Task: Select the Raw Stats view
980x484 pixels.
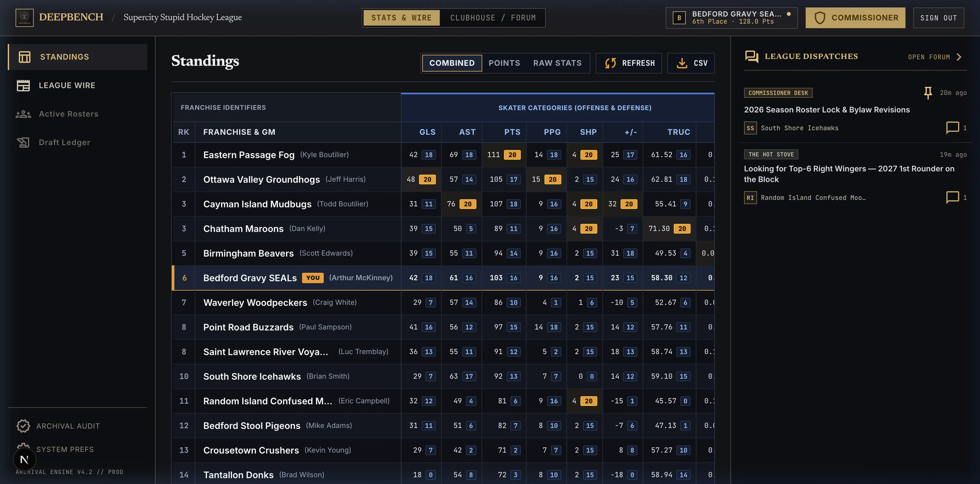Action: [x=557, y=63]
